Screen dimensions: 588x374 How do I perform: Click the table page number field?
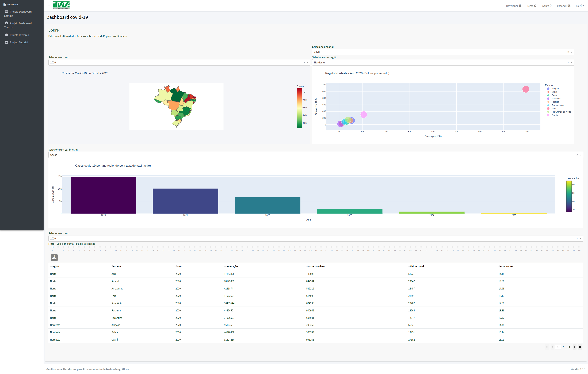pyautogui.click(x=558, y=347)
